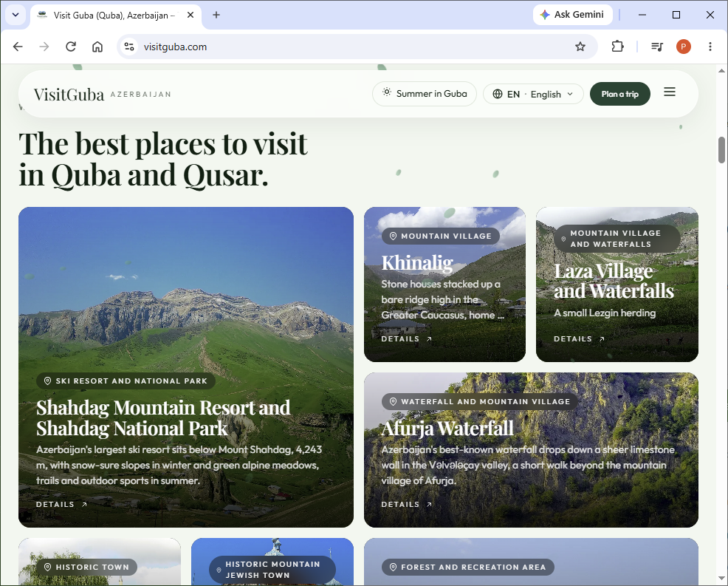Open Chrome's three-dot menu
728x586 pixels.
[710, 47]
